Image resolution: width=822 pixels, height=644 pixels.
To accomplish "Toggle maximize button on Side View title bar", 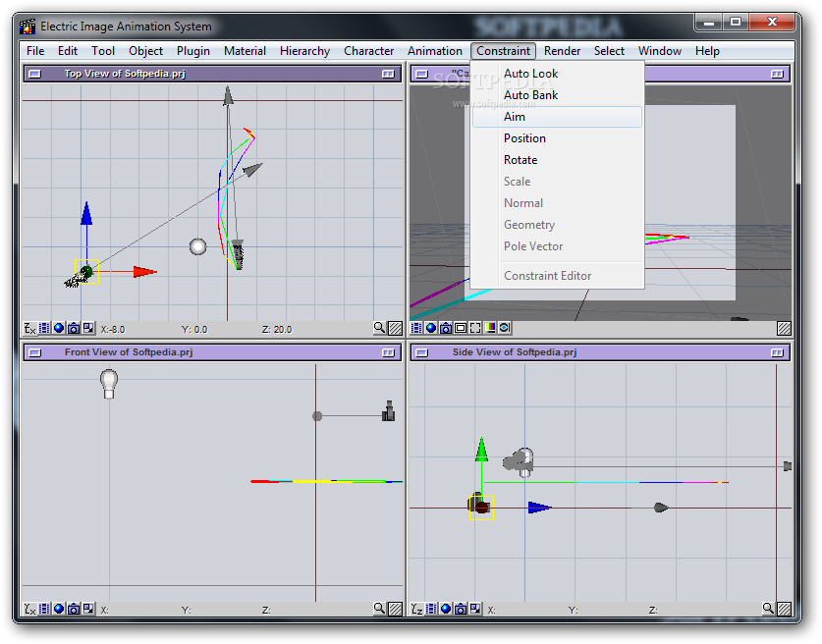I will tap(778, 352).
